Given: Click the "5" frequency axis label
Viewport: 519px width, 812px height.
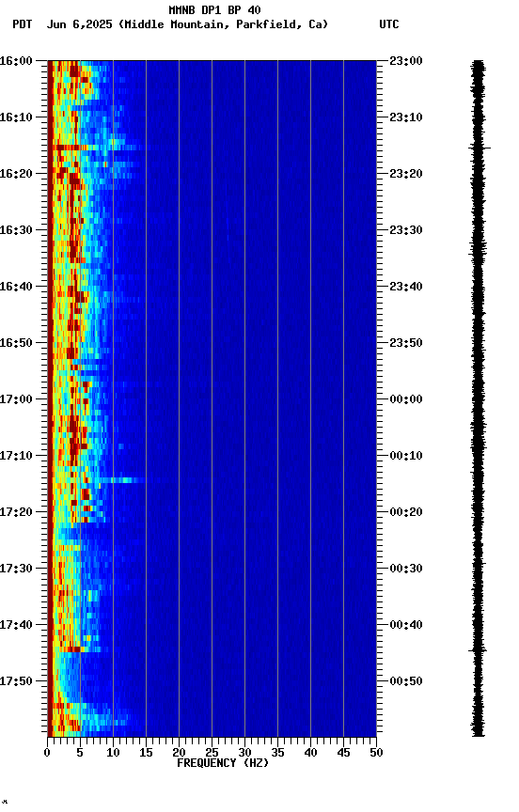Looking at the screenshot, I should pyautogui.click(x=80, y=753).
